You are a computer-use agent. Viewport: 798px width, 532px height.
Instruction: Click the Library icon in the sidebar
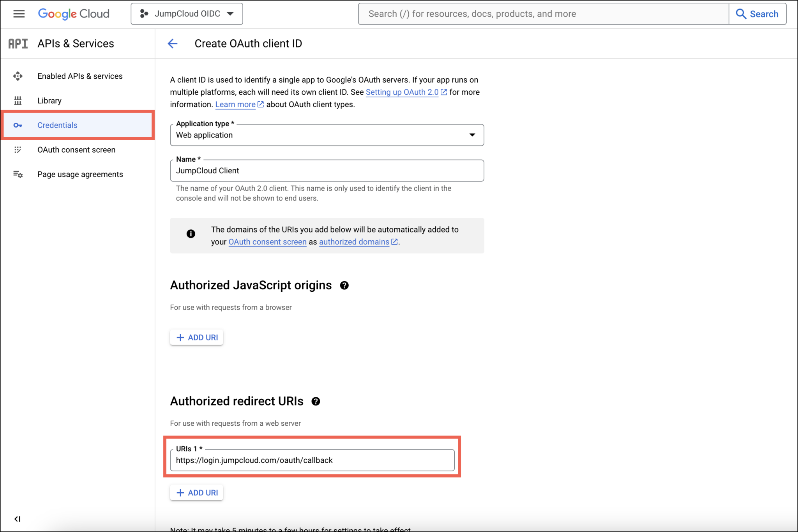pos(18,100)
